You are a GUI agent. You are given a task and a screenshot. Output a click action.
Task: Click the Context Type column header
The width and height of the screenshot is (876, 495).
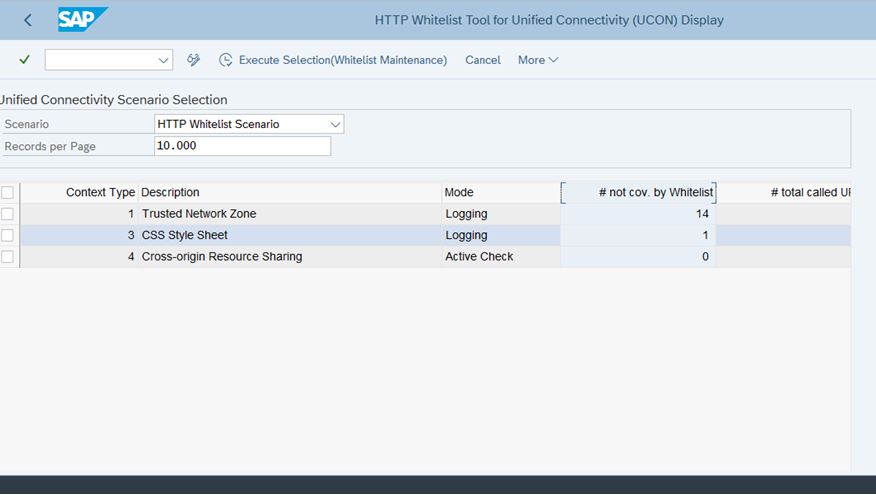point(79,192)
